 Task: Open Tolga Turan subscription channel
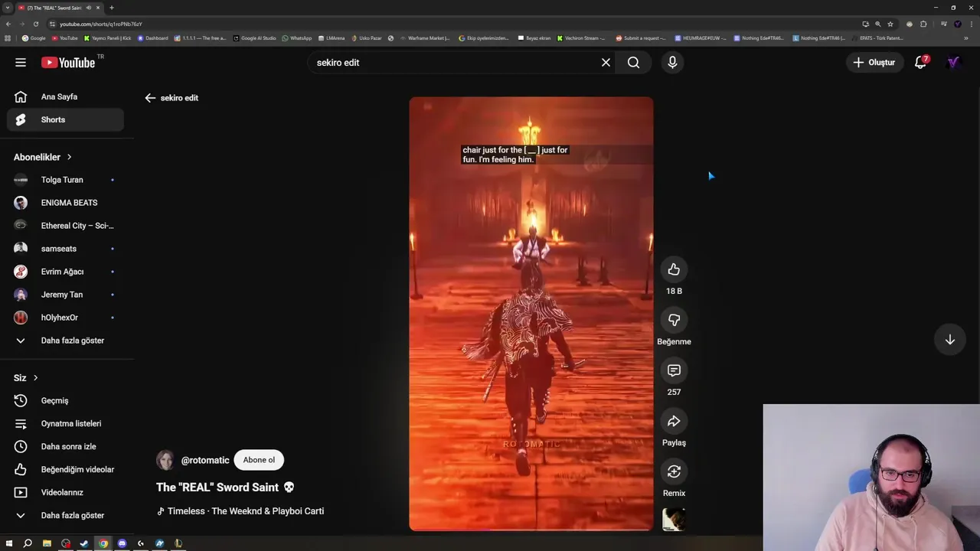pos(66,180)
